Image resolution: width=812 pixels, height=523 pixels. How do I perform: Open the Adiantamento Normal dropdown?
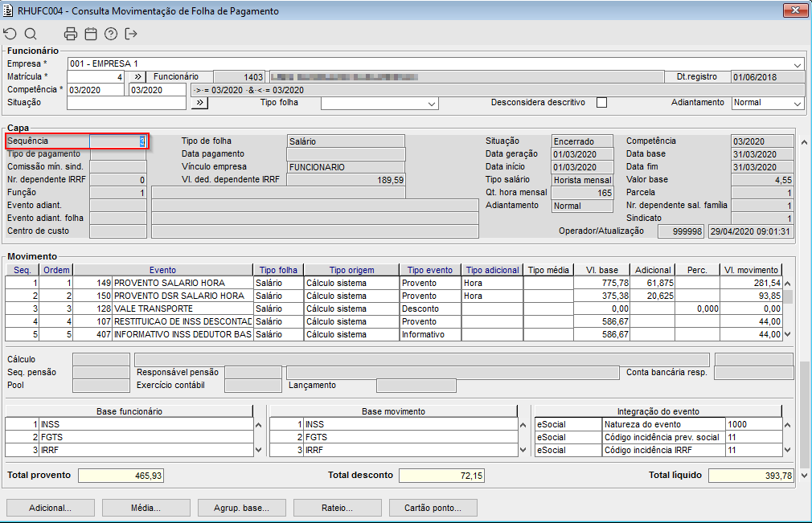[797, 104]
